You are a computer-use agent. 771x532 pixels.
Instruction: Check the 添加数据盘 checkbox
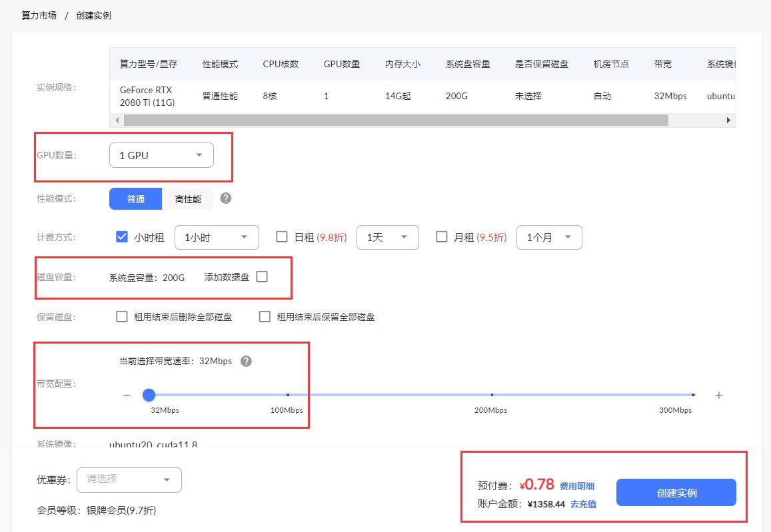(x=262, y=276)
